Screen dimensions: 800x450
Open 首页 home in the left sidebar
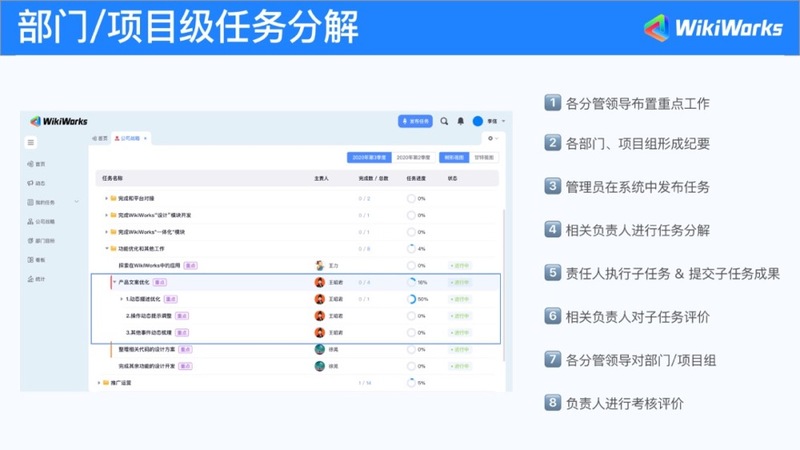click(x=39, y=164)
